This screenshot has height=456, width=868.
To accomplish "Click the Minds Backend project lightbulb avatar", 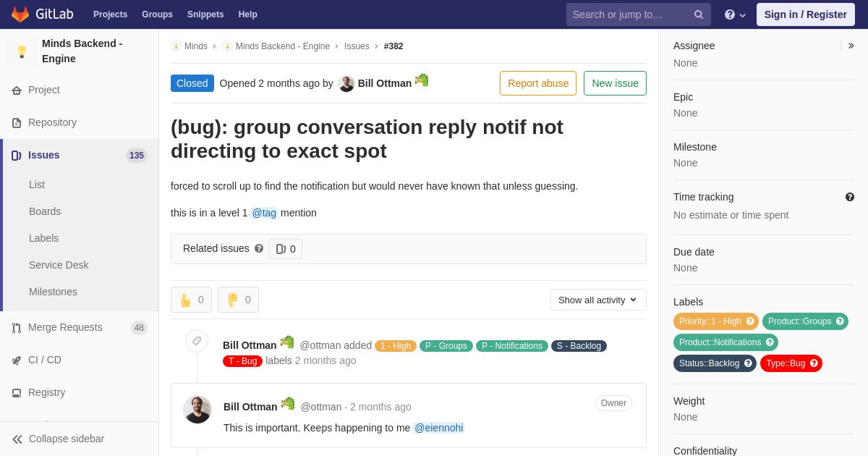I will coord(22,51).
